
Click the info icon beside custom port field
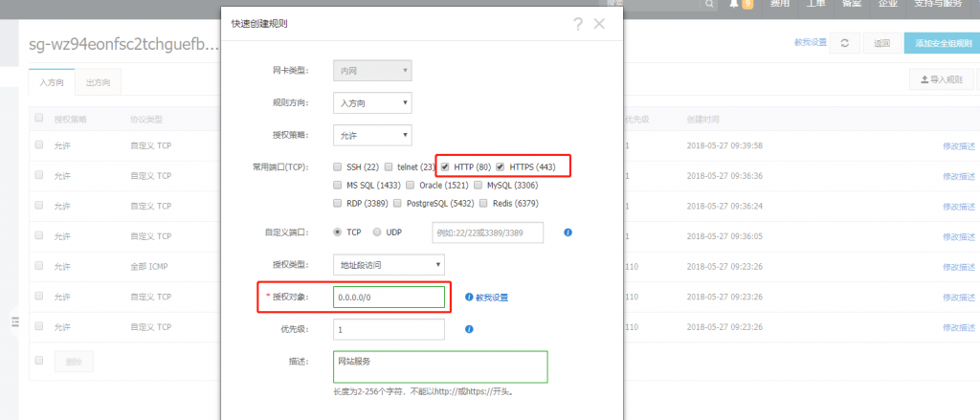point(568,232)
